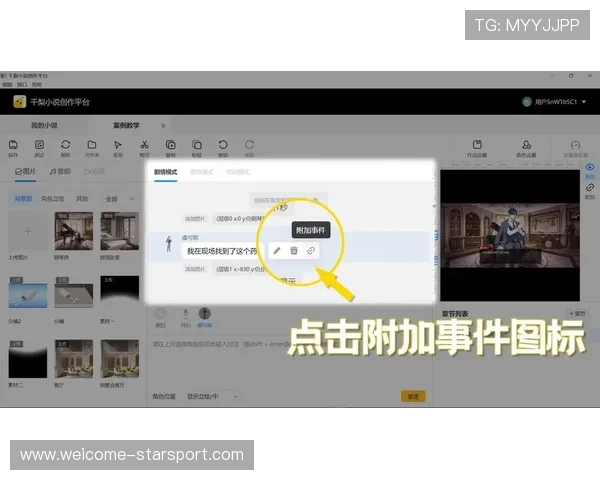The height and width of the screenshot is (480, 600).
Task: Open the 显示立绘/中 character position dropdown
Action: [x=212, y=397]
